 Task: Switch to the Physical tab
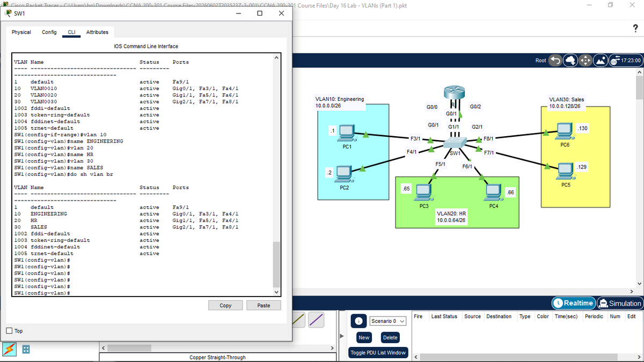click(x=21, y=32)
